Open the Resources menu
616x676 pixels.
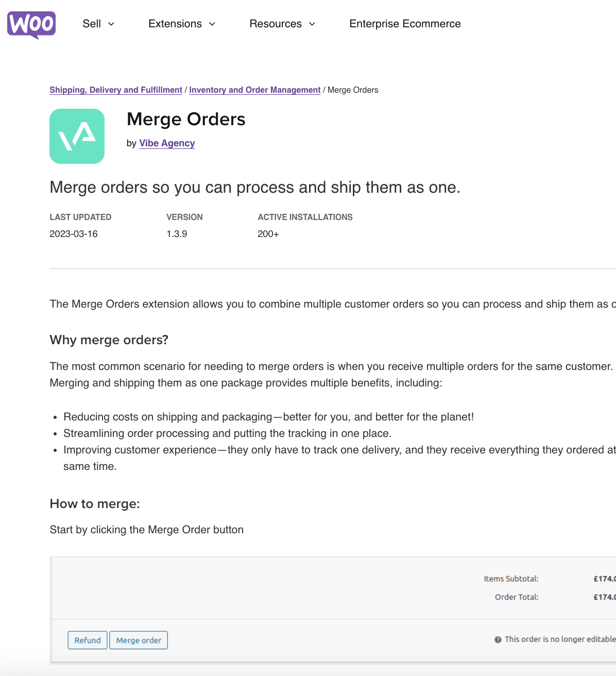[x=276, y=24]
